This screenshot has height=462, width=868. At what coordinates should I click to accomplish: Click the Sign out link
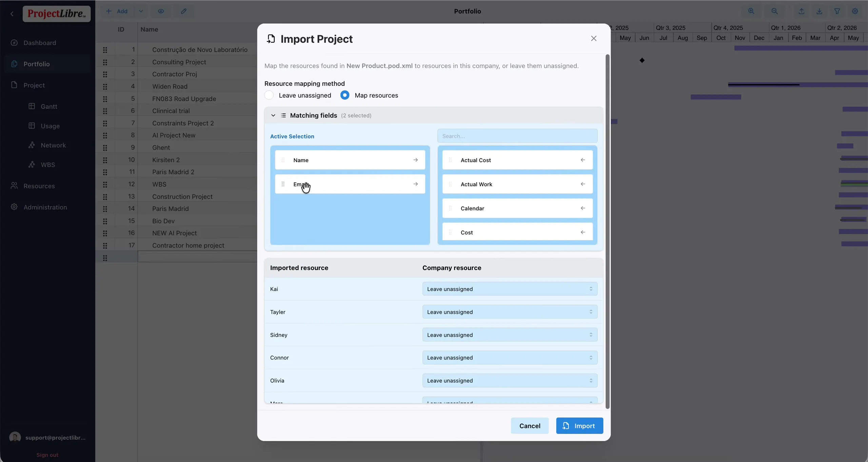[47, 455]
